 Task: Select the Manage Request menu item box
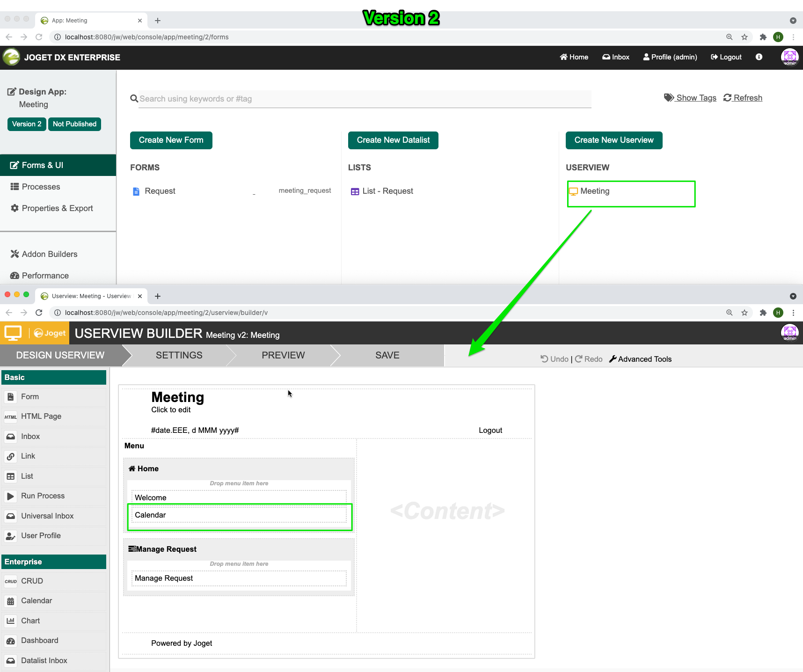tap(239, 578)
